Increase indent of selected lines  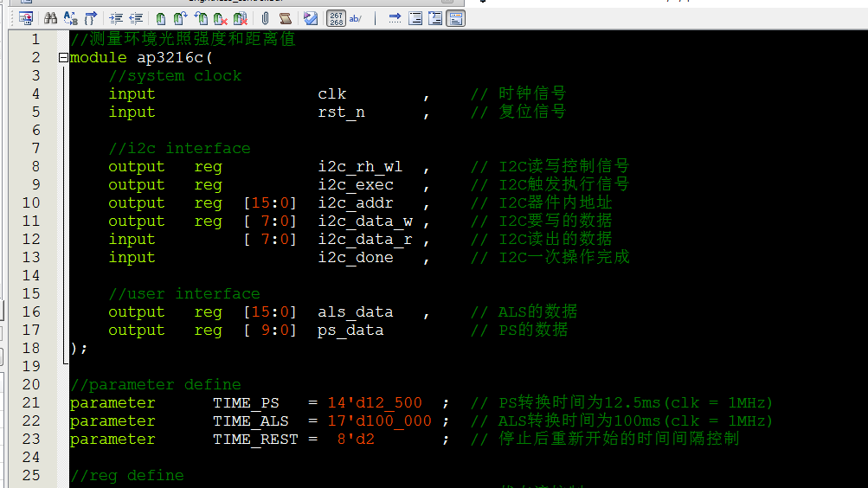[x=116, y=18]
